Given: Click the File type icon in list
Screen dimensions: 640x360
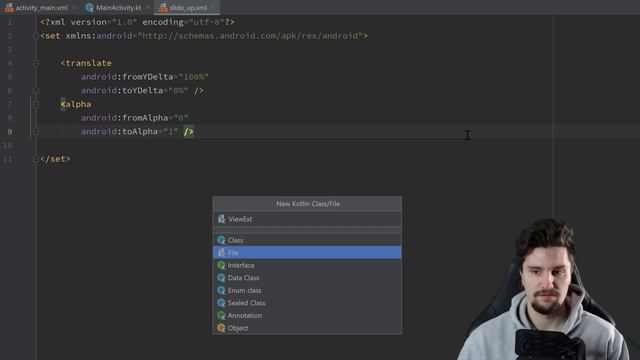Looking at the screenshot, I should coord(221,253).
